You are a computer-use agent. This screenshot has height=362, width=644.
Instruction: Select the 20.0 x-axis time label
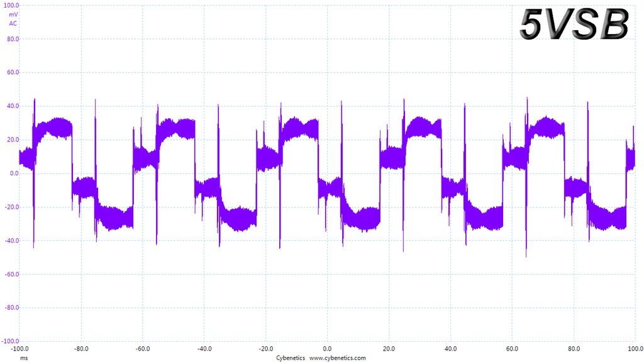[389, 349]
